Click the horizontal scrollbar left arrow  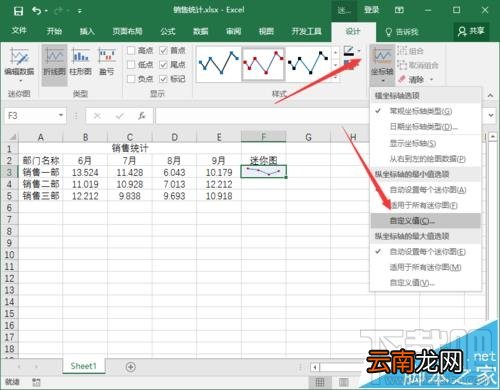point(315,367)
